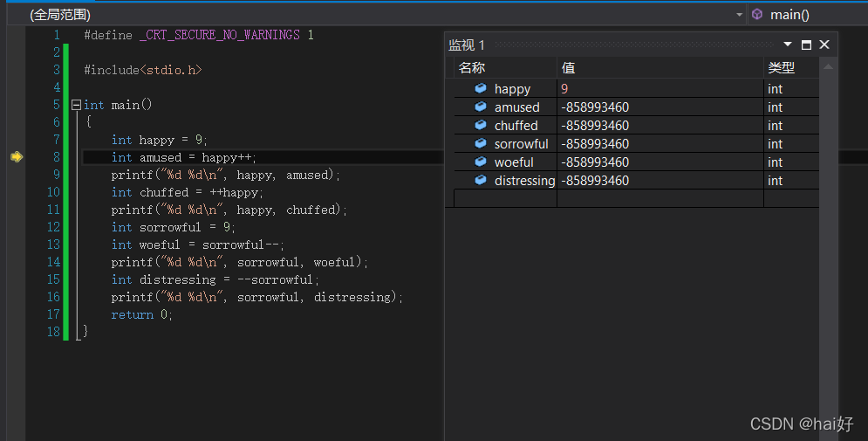Click the variable icon beside happy

(481, 88)
